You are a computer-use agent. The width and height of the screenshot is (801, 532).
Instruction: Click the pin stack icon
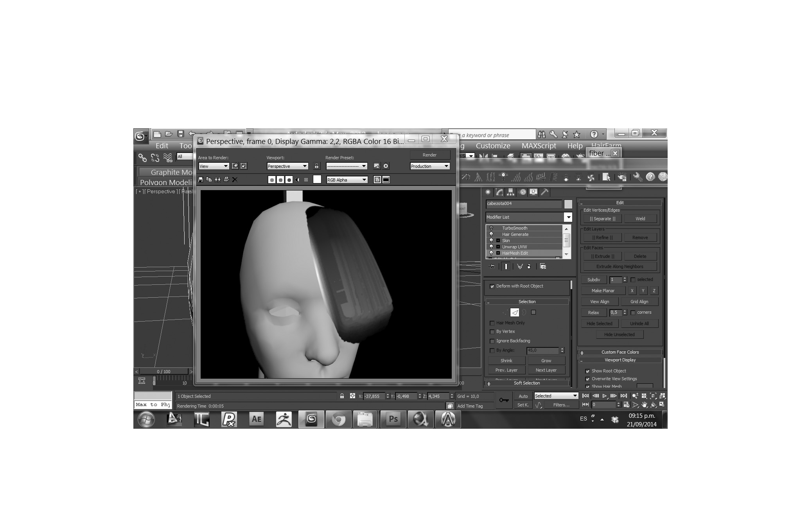[492, 266]
